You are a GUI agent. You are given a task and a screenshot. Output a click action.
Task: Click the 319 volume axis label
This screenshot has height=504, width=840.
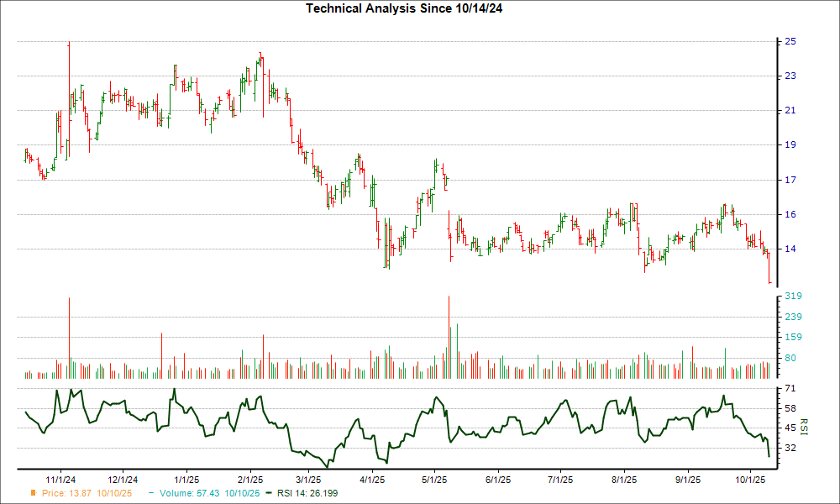(793, 297)
